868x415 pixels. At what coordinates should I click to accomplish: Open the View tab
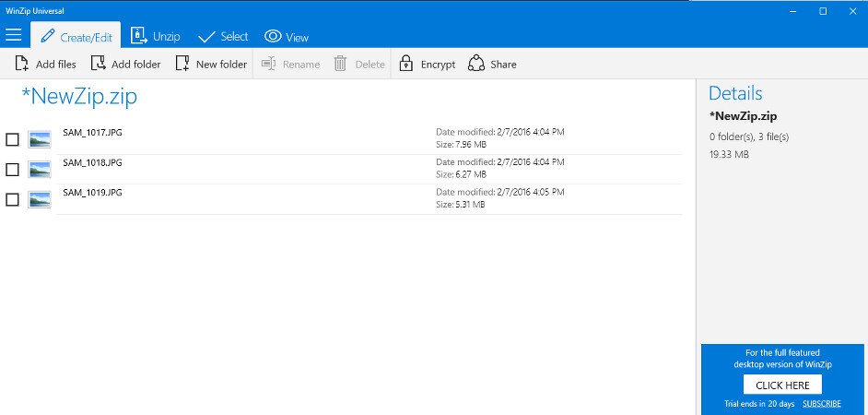pyautogui.click(x=287, y=37)
